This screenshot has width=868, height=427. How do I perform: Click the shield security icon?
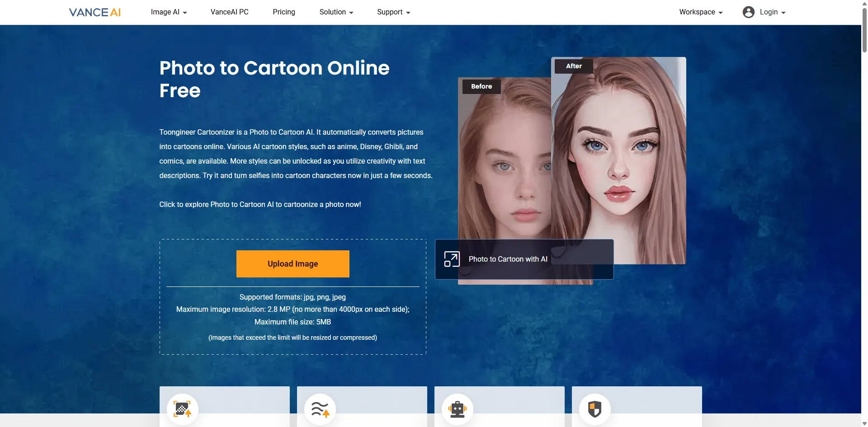click(x=594, y=409)
